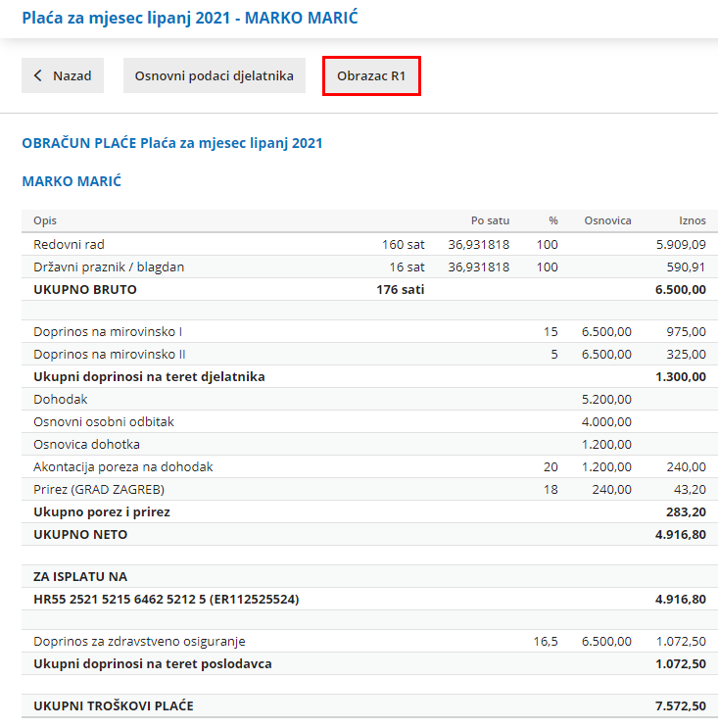Select the Državni praznik / blagdan row
The width and height of the screenshot is (718, 728).
(x=370, y=267)
